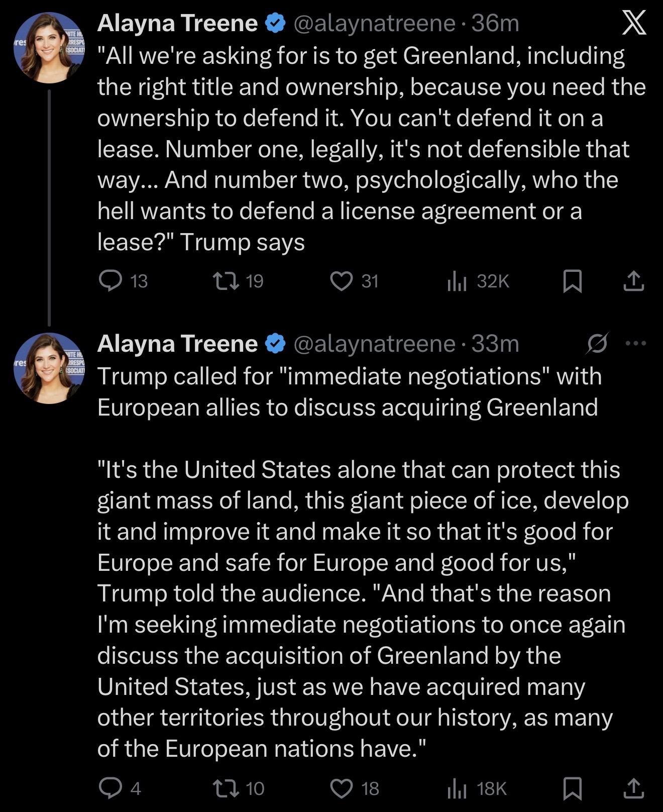Repost the first tweet with 19 reposts
Screen dimensions: 663x812
(227, 281)
